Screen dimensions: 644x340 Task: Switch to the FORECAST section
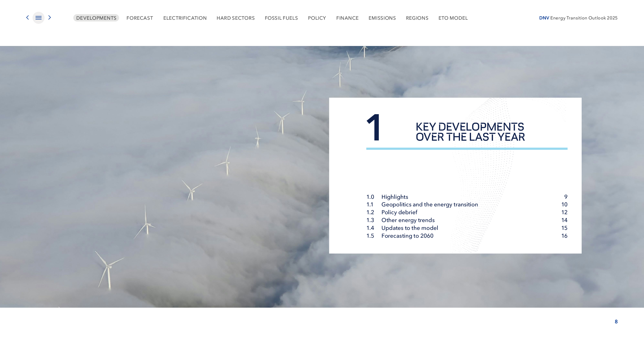pos(140,18)
